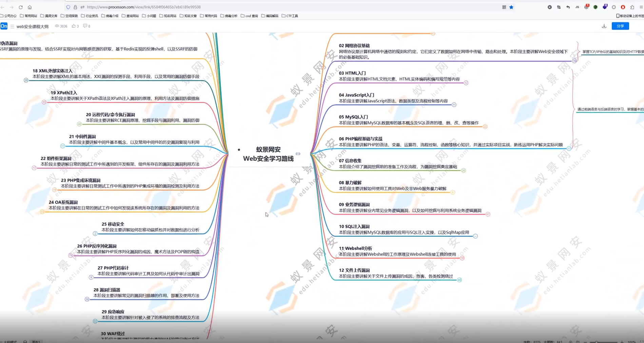Click the 'K' extension icon
This screenshot has width=644, height=343.
550,7
